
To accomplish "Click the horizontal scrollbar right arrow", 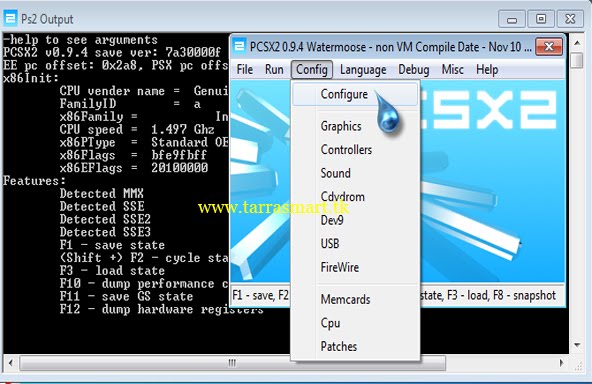I will coord(561,363).
